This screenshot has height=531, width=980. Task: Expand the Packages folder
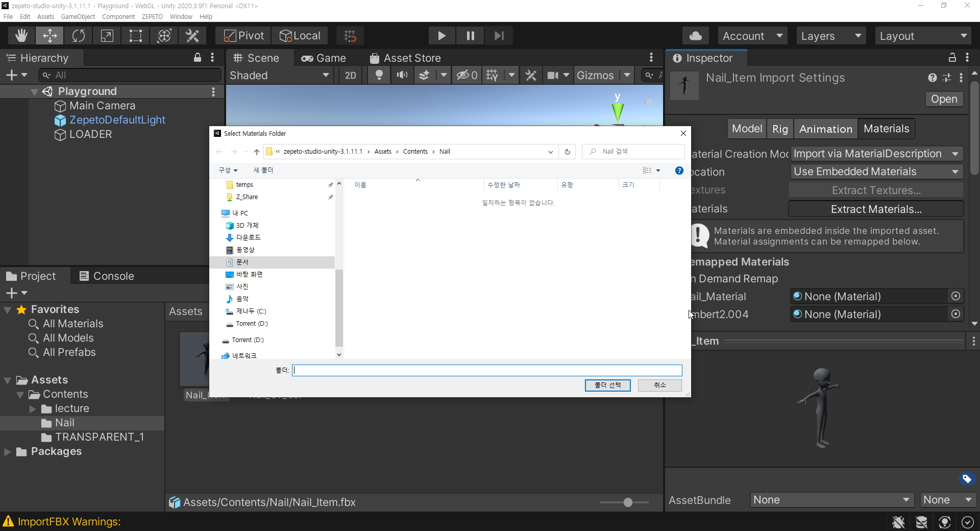pos(7,452)
